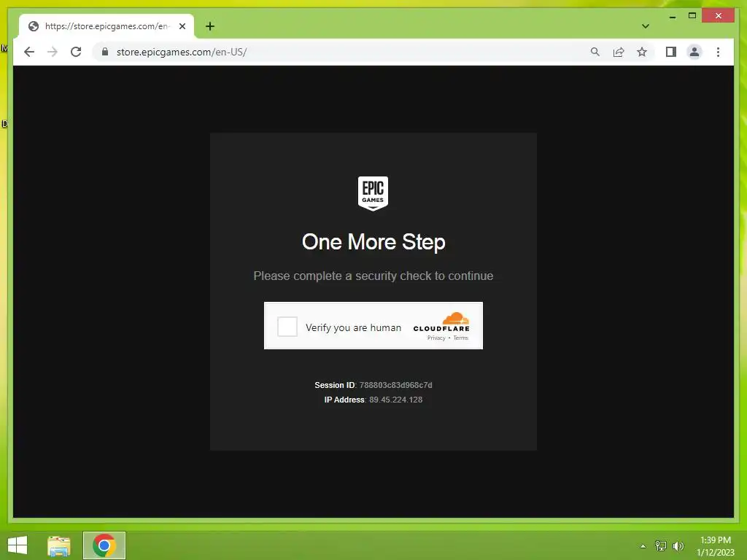This screenshot has width=747, height=560.
Task: Toggle the browser side panel
Action: [x=671, y=52]
